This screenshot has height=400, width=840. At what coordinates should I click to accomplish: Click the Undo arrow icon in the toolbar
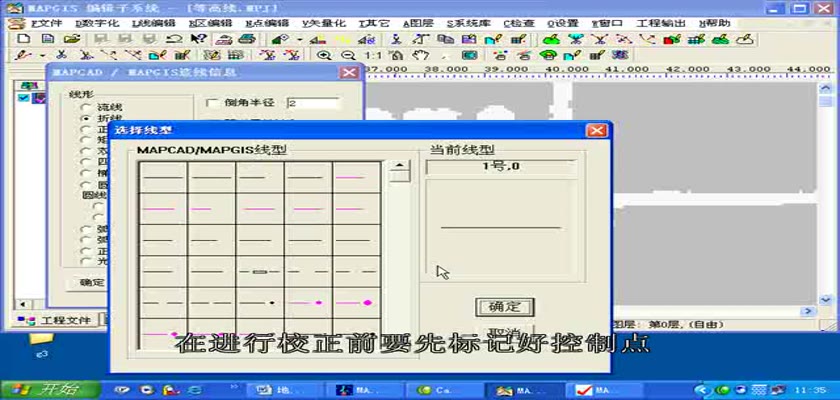click(x=174, y=39)
